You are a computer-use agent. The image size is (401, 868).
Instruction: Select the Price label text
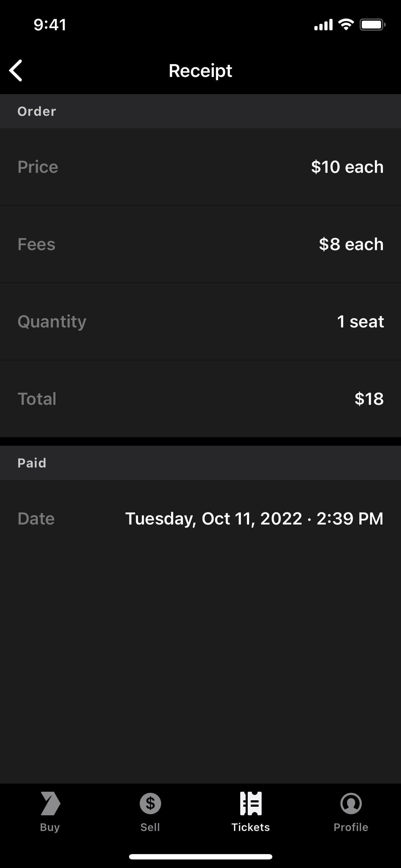(x=38, y=167)
